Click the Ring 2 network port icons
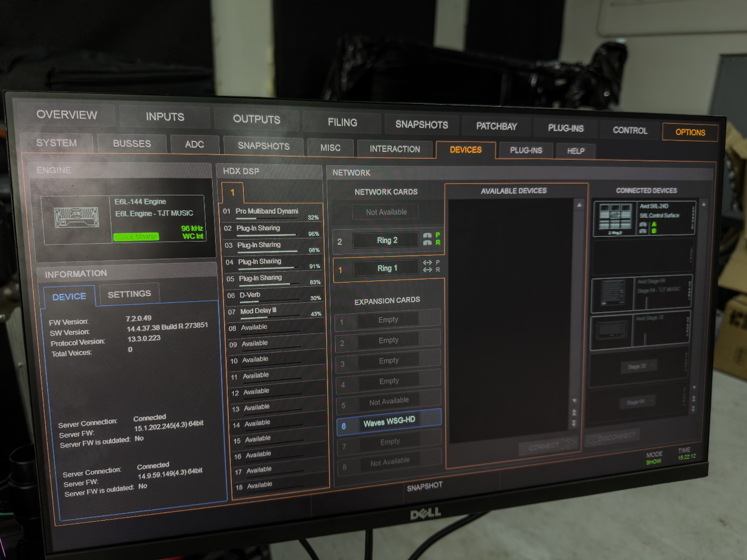The image size is (747, 560). click(x=427, y=239)
